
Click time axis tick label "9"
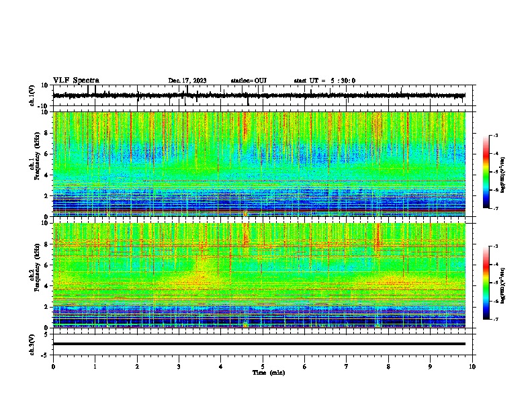(x=430, y=367)
